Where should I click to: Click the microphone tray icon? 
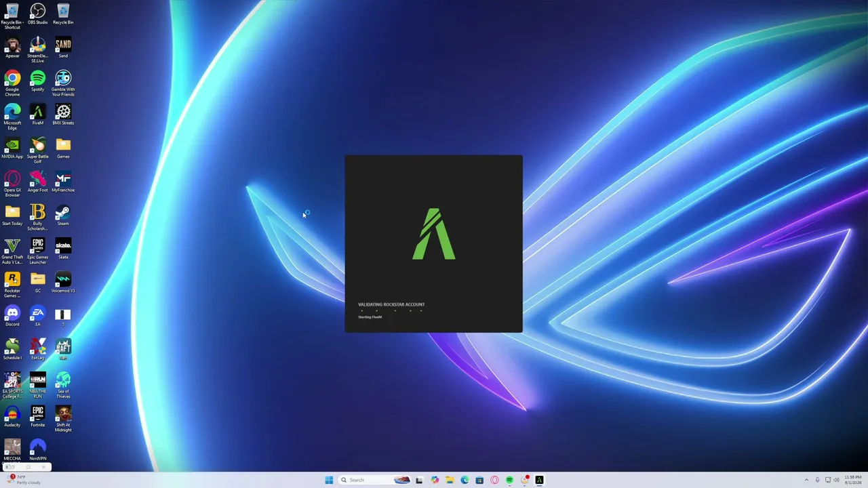click(817, 480)
